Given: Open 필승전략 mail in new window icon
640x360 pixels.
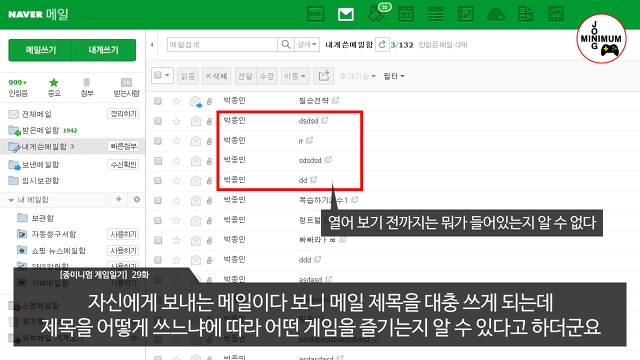Looking at the screenshot, I should click(336, 100).
